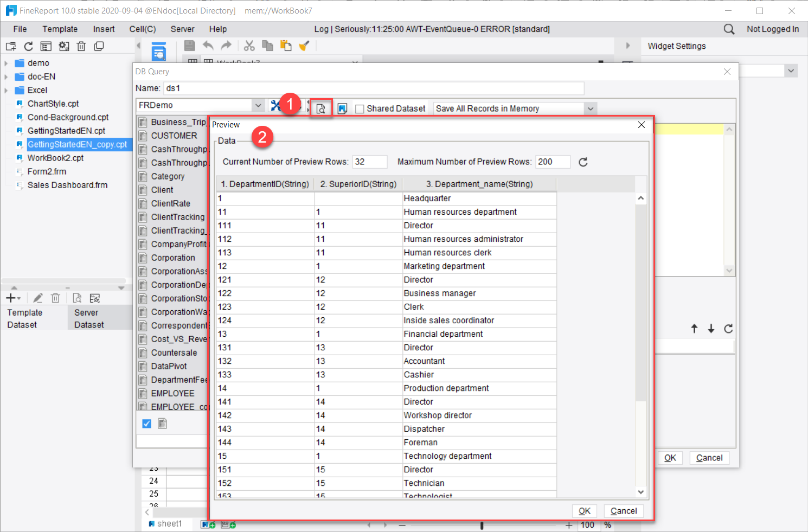Click the Undo arrow icon
Viewport: 808px width, 532px height.
pos(208,46)
